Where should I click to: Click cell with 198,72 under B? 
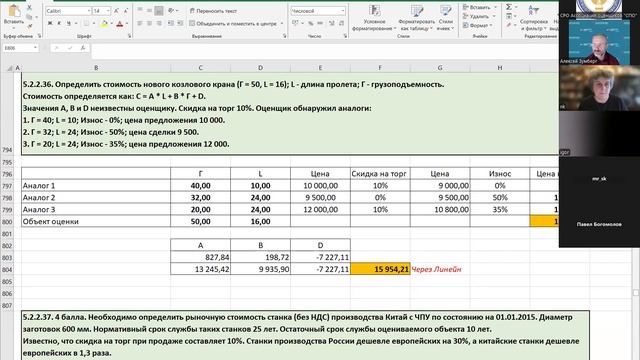click(x=260, y=258)
